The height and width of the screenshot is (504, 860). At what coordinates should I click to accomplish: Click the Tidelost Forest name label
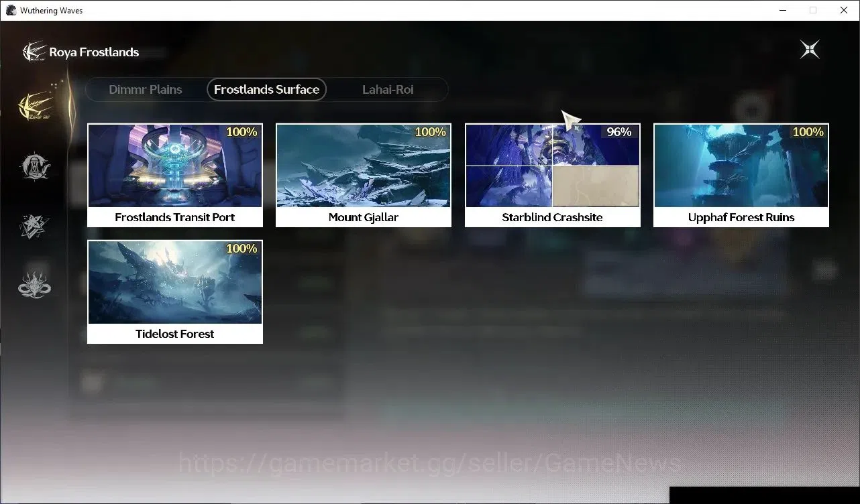[x=175, y=334]
